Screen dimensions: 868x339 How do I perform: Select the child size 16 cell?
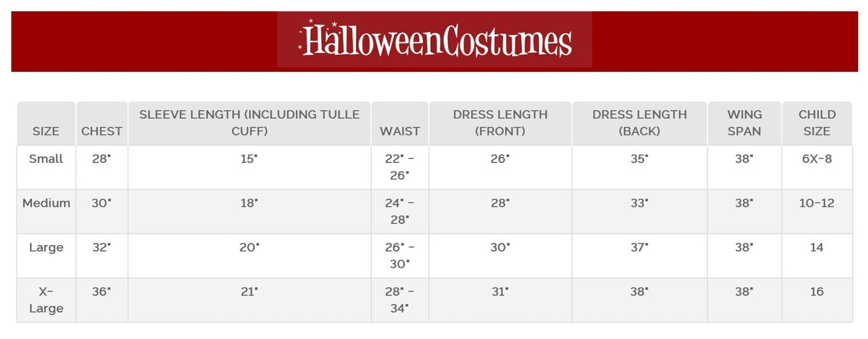(x=817, y=291)
